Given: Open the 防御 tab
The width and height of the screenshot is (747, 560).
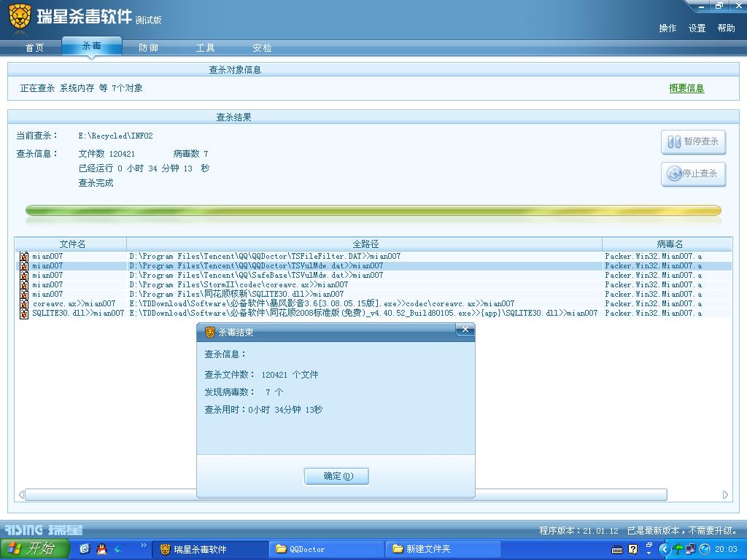Looking at the screenshot, I should (148, 48).
